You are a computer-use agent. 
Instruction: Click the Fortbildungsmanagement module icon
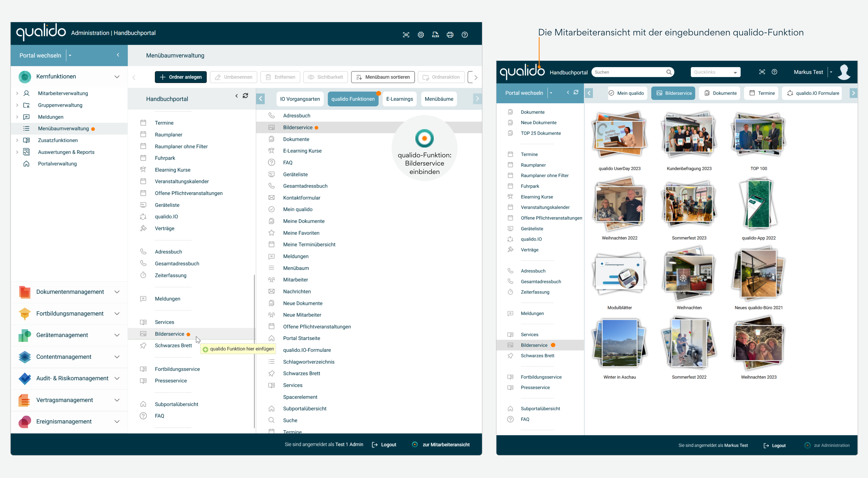coord(25,314)
